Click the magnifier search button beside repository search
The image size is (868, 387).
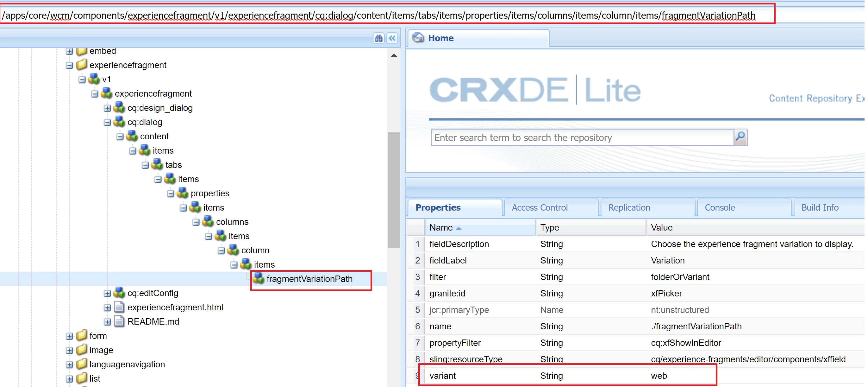[x=740, y=137]
